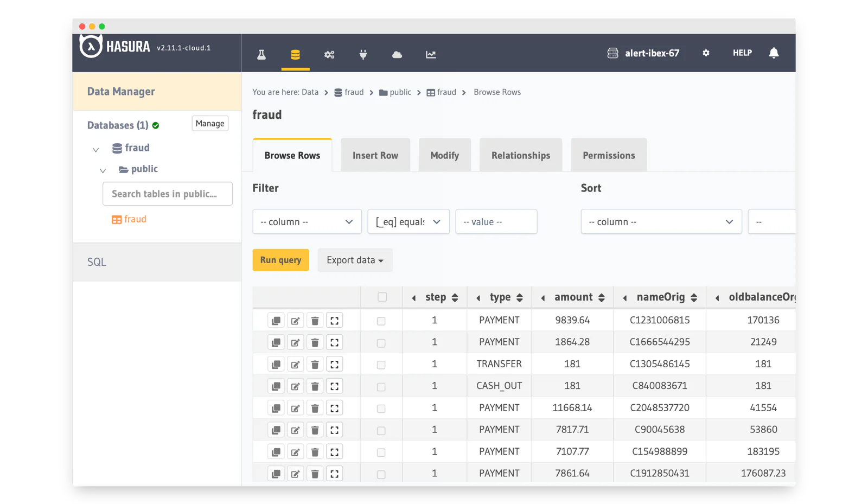Screen dimensions: 868x504
Task: Click the Hasura logo
Action: coord(115,47)
